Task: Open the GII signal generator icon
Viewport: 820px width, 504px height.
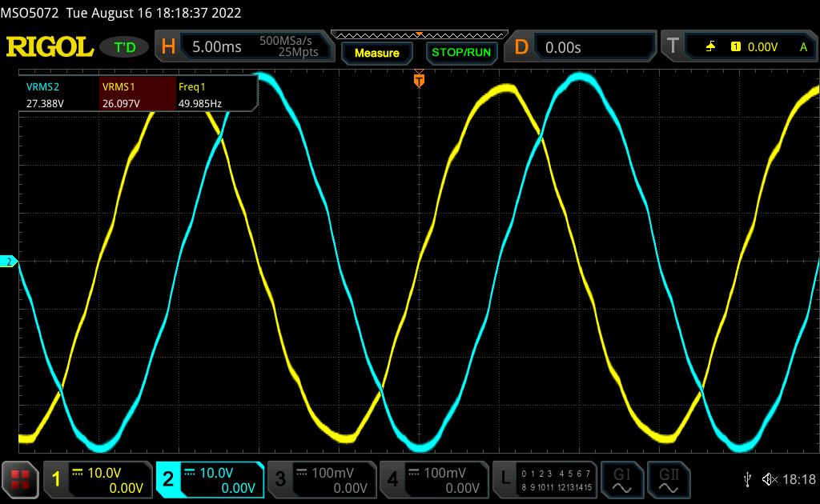Action: pyautogui.click(x=667, y=479)
